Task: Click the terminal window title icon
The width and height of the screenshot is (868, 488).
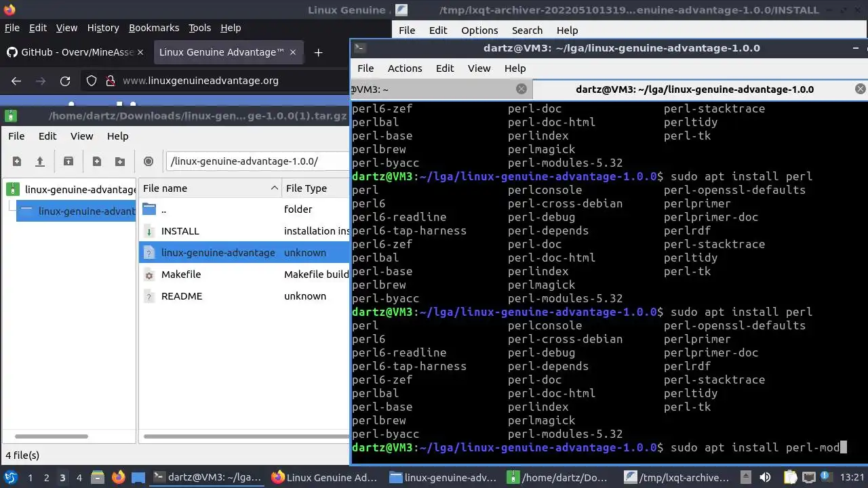Action: click(360, 47)
